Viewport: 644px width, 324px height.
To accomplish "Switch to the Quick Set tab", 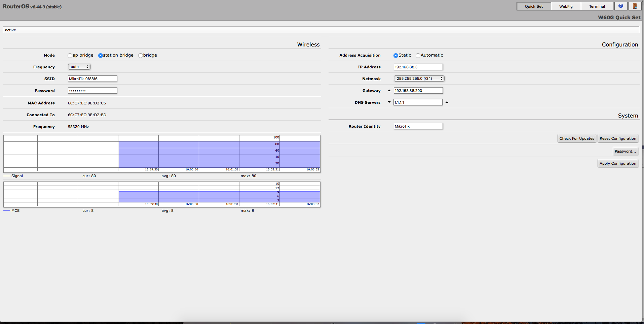I will point(534,6).
